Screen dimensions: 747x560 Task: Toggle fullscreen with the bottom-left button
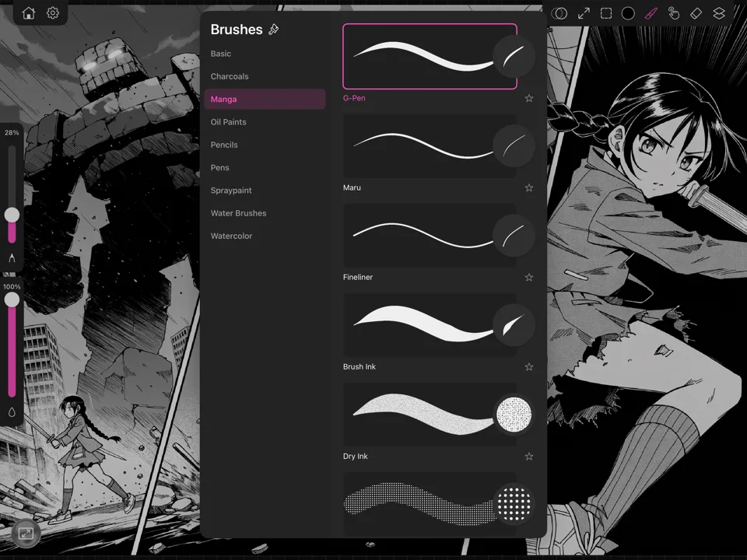point(26,534)
